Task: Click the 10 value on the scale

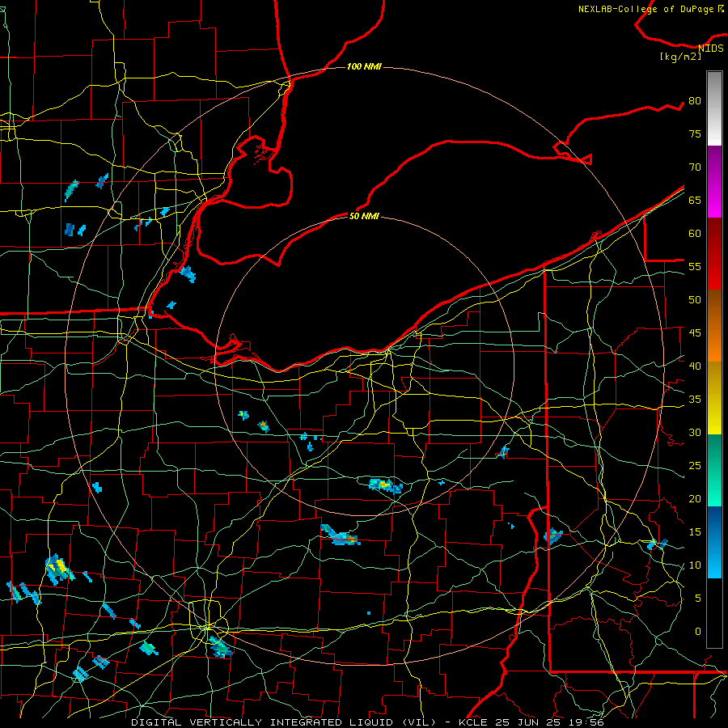Action: point(695,565)
